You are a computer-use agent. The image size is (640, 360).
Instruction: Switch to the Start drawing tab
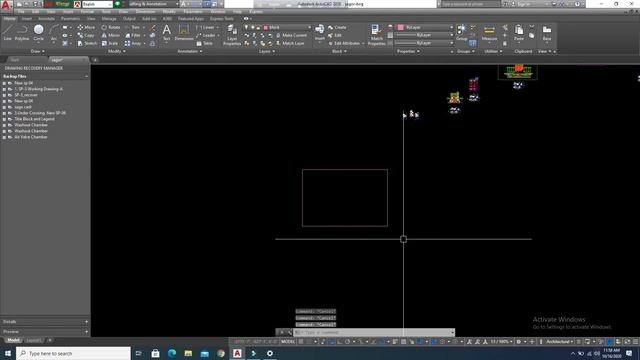(x=16, y=60)
